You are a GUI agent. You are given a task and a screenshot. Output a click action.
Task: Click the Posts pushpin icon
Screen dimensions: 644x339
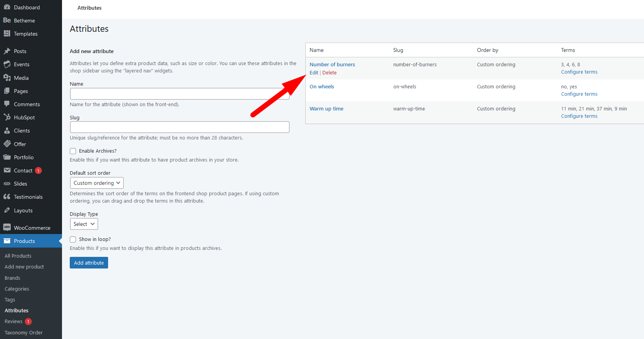tap(7, 51)
